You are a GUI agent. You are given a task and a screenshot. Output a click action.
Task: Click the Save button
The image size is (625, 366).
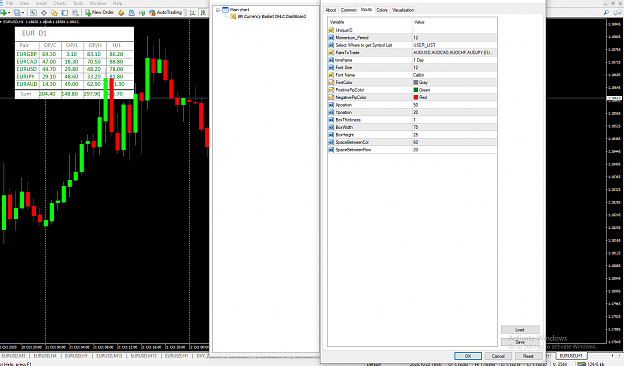[520, 342]
